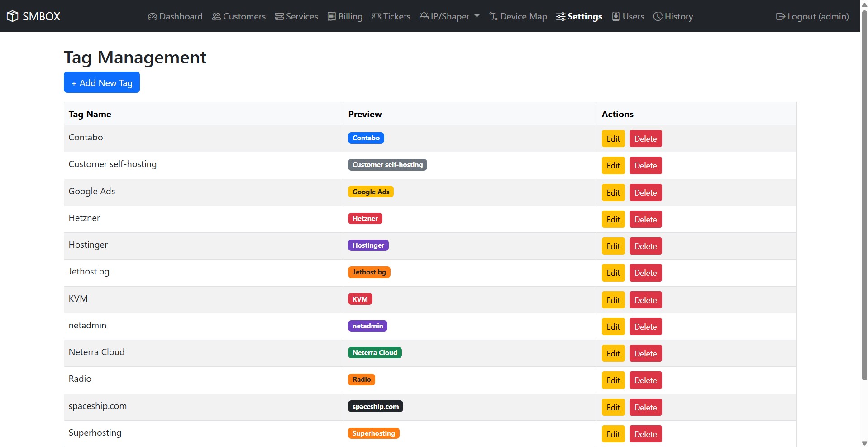Edit the netadmin tag

pos(613,327)
